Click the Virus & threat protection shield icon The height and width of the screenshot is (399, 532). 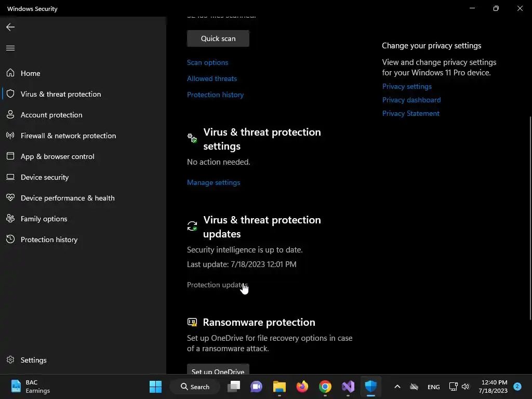[x=10, y=94]
